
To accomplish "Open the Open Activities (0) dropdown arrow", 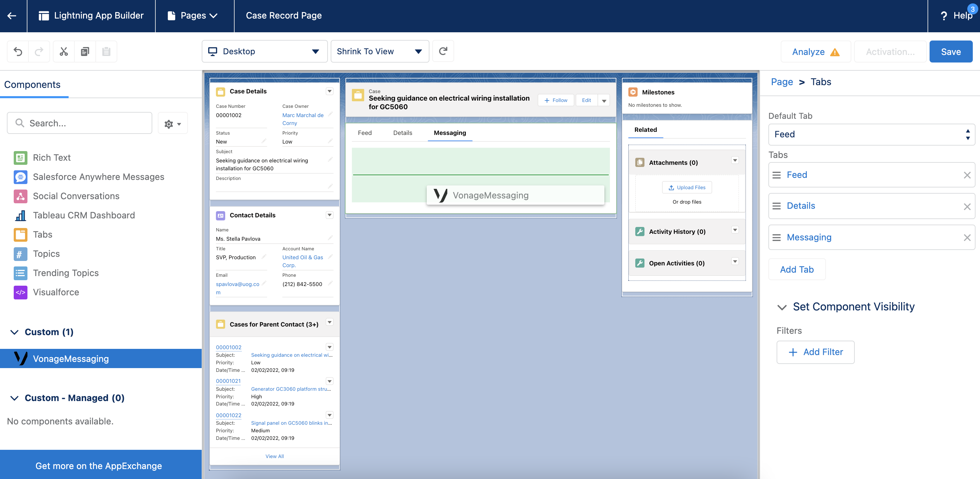I will coord(735,262).
